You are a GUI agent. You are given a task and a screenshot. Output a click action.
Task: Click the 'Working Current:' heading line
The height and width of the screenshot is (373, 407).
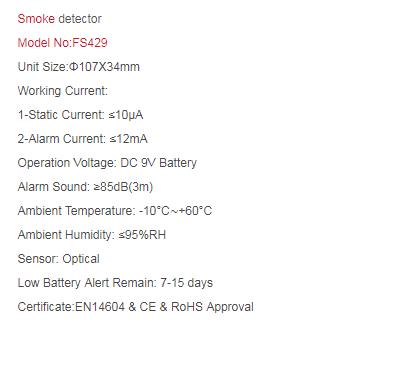(x=63, y=91)
